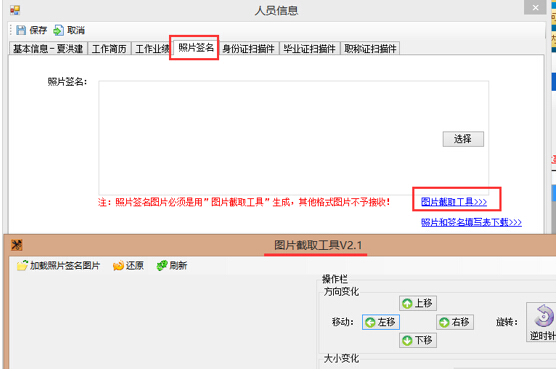Click the 选择 button
Screen dimensions: 557x371
[463, 139]
